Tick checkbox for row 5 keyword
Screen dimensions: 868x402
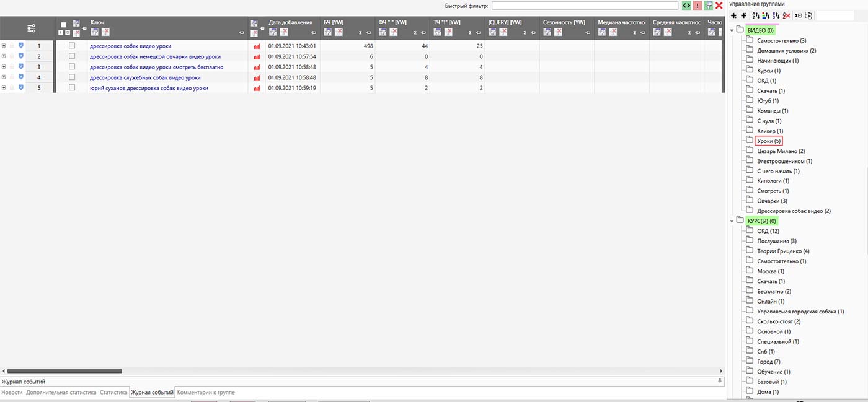[72, 87]
